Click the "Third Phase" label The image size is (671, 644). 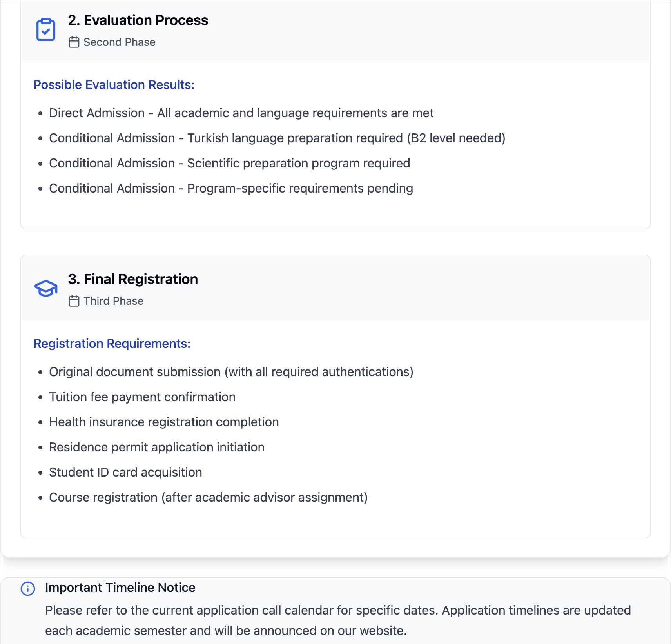[113, 301]
